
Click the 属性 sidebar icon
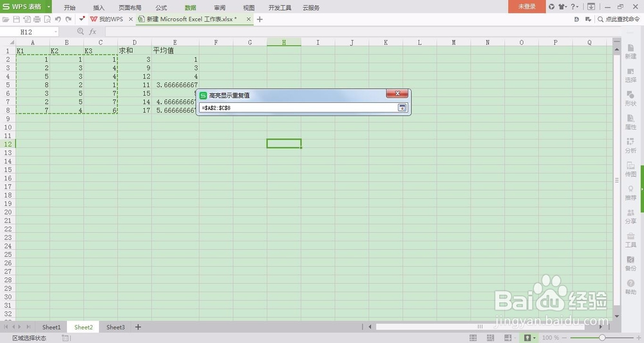coord(631,123)
